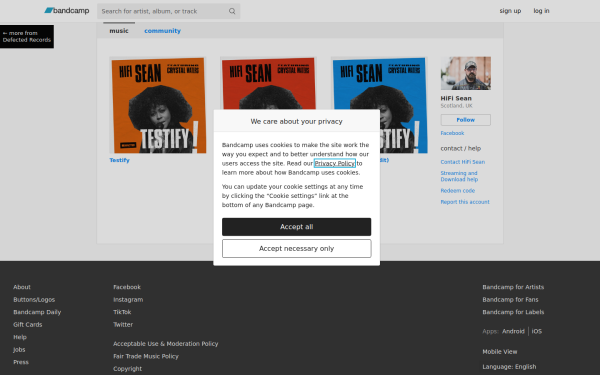
Task: Open Twitter link in footer
Action: tap(123, 324)
